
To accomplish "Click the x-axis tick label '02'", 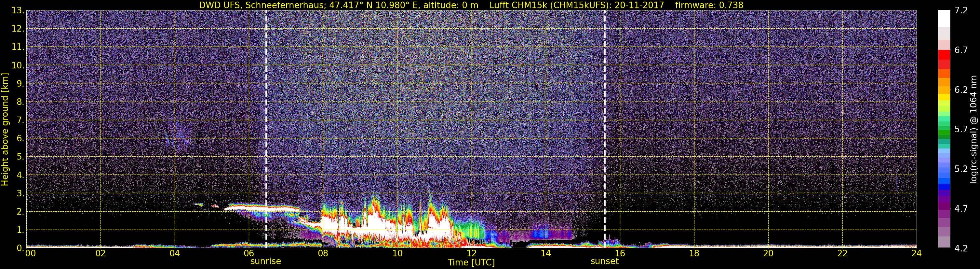I will (x=101, y=253).
